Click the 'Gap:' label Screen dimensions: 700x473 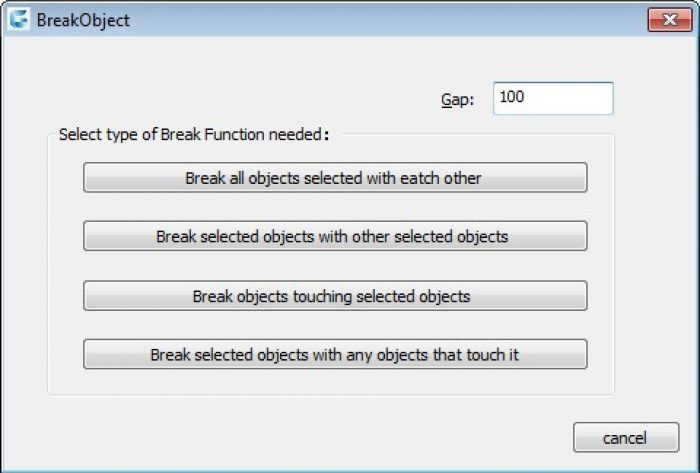coord(458,99)
